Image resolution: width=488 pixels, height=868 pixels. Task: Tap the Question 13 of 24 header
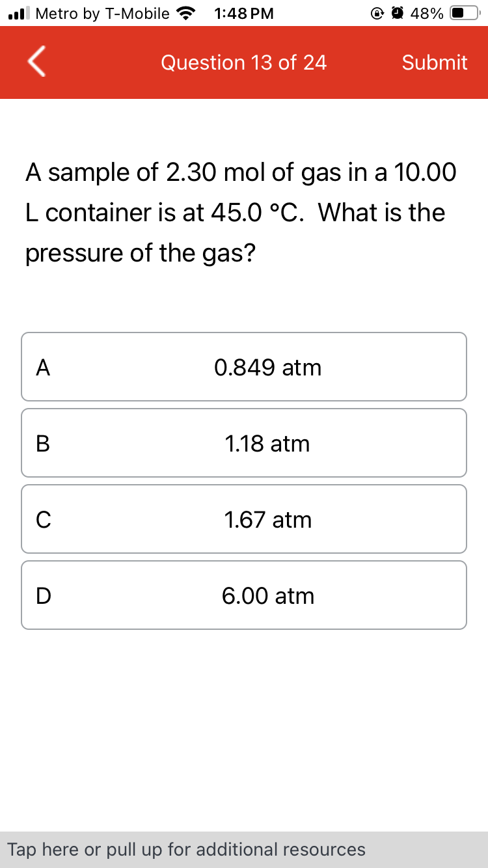click(x=243, y=62)
